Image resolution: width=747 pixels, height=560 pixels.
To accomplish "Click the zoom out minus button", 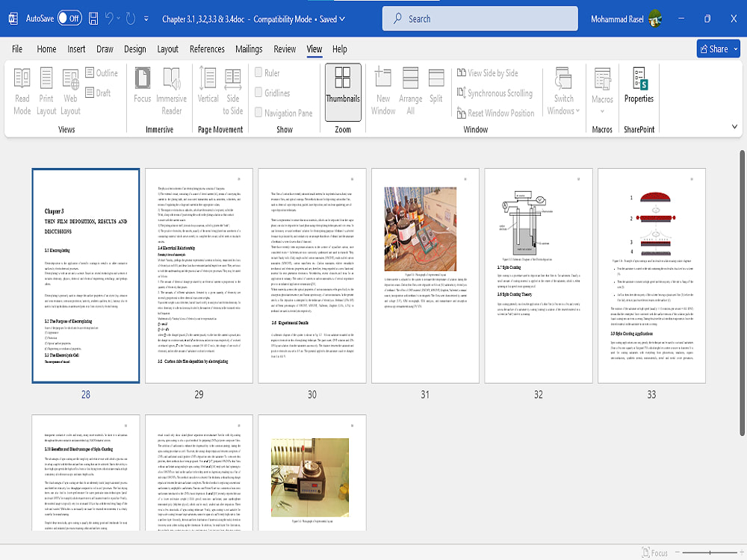I will (677, 553).
